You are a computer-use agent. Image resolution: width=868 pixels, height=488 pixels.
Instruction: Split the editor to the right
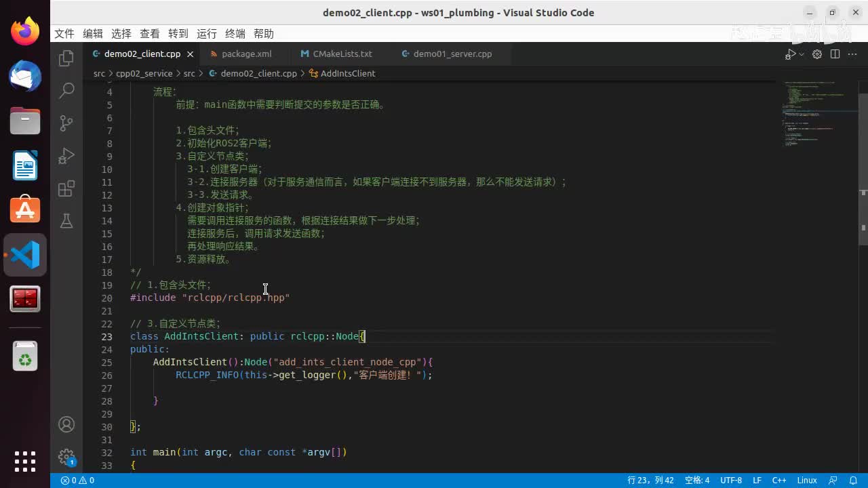835,54
